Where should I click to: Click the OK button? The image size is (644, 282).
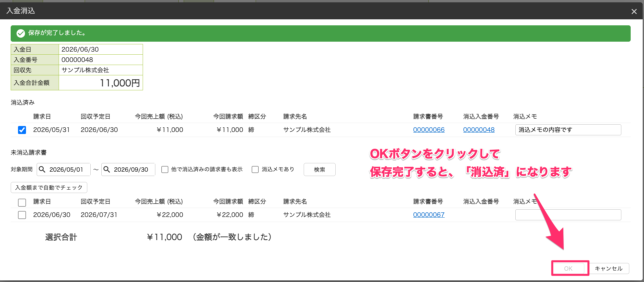pyautogui.click(x=568, y=268)
